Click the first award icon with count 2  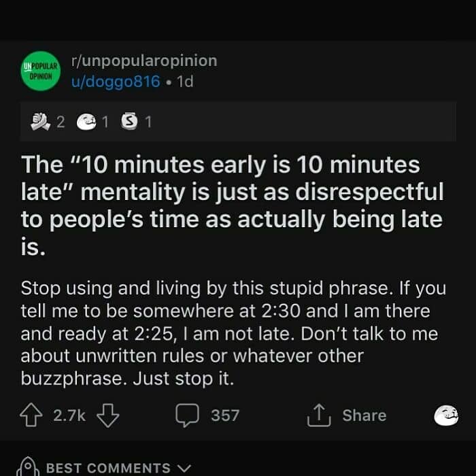tap(41, 122)
